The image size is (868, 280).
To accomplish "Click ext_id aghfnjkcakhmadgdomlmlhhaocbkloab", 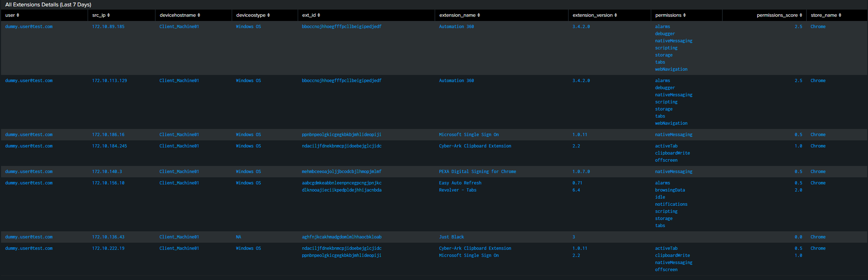I will tap(342, 237).
